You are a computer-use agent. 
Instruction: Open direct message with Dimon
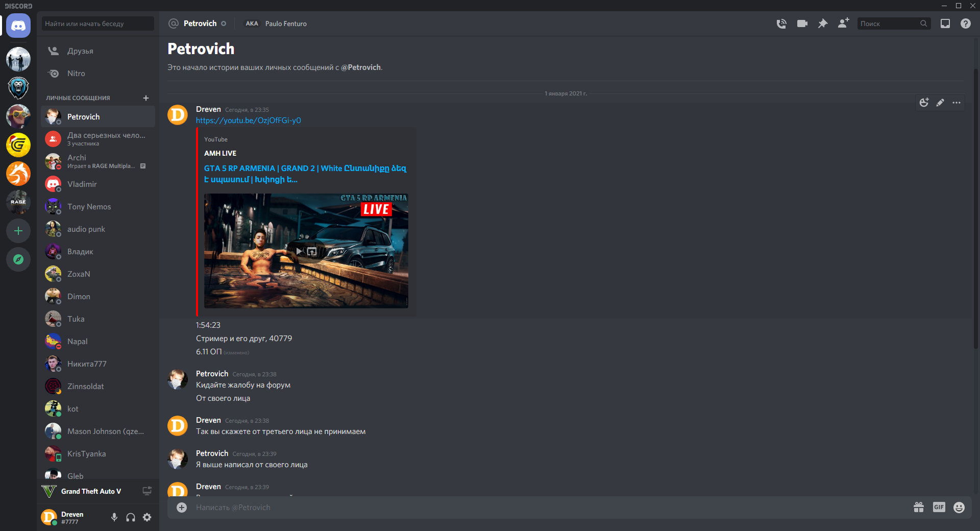[98, 296]
